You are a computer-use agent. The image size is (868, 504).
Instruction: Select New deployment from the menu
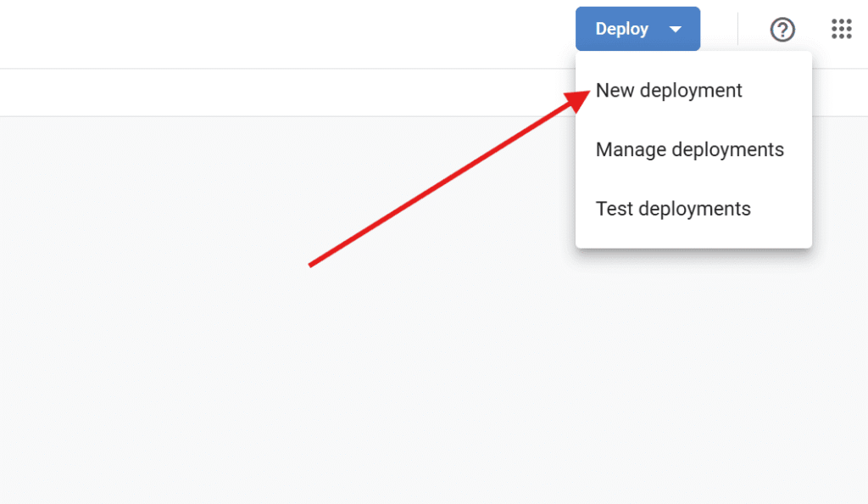669,90
